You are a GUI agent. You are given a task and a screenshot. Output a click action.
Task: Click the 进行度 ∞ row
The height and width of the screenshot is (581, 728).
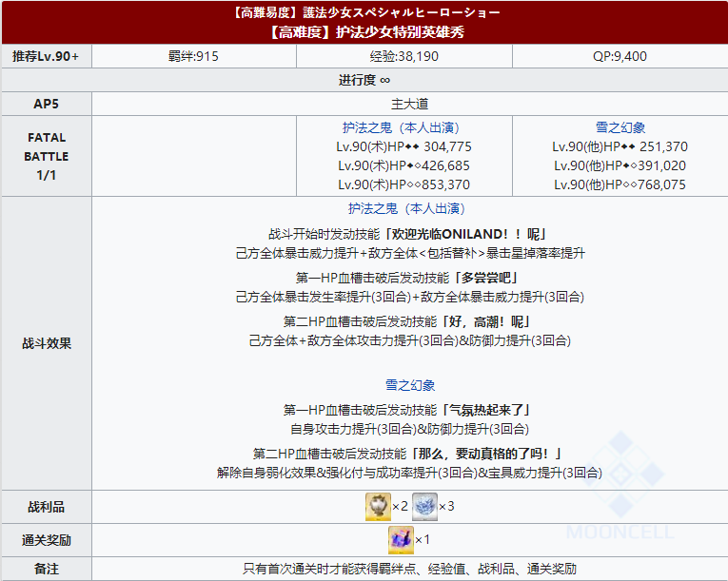[364, 80]
